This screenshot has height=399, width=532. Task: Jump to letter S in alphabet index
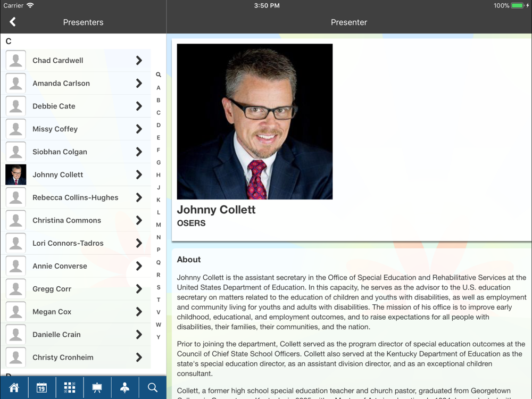(x=159, y=287)
